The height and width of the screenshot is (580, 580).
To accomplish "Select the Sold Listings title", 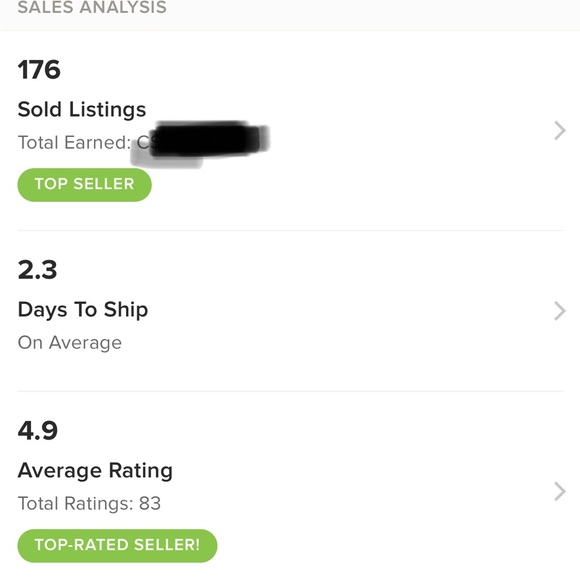I will coord(82,110).
